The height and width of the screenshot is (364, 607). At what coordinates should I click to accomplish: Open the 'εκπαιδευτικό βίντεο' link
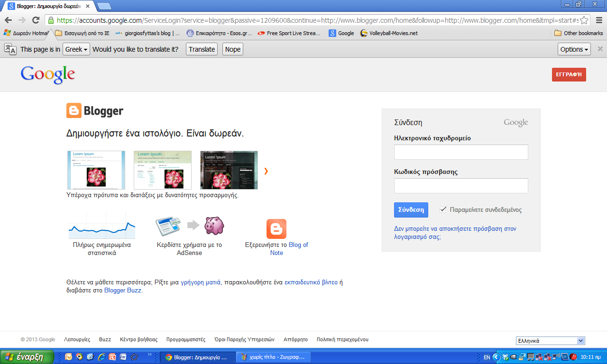(x=311, y=282)
